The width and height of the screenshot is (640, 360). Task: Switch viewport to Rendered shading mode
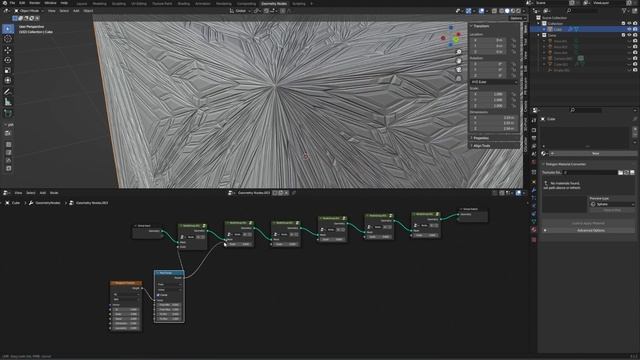(x=518, y=11)
